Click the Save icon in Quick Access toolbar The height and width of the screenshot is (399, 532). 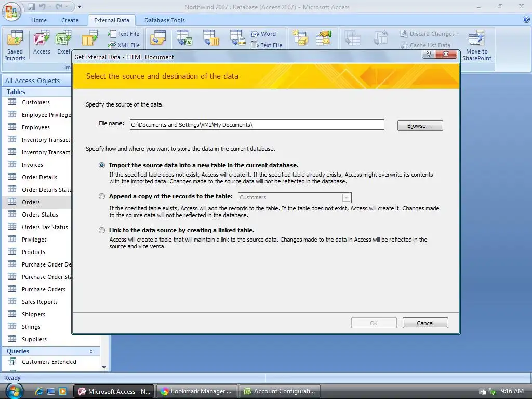31,6
